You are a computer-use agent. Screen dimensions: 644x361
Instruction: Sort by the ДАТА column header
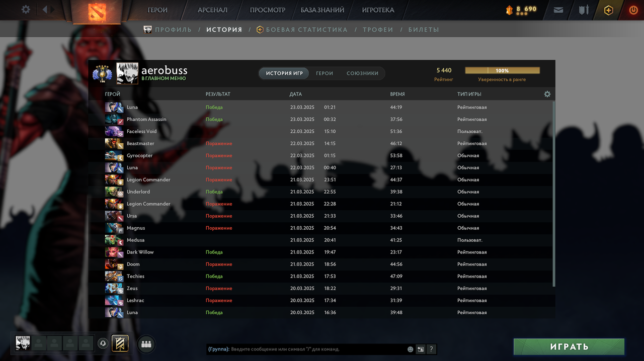pos(296,94)
